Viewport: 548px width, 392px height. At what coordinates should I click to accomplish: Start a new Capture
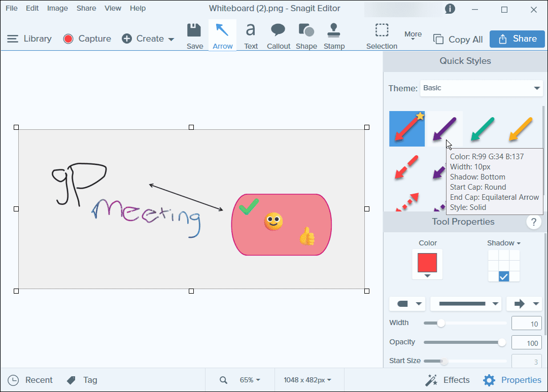click(87, 39)
